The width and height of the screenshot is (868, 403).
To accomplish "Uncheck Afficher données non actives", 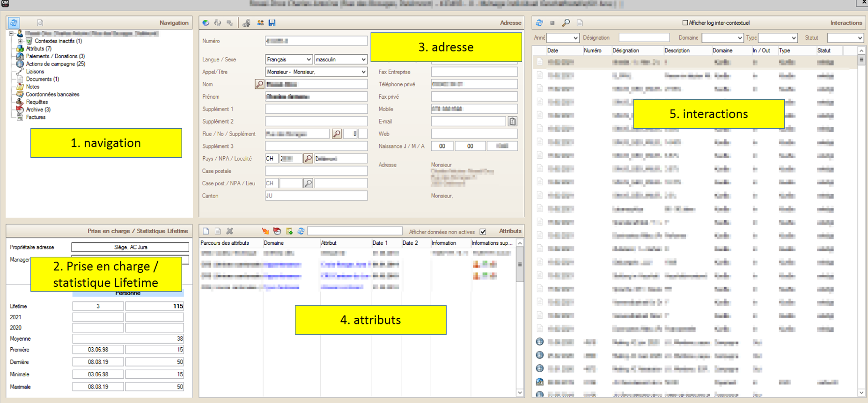I will click(x=483, y=232).
